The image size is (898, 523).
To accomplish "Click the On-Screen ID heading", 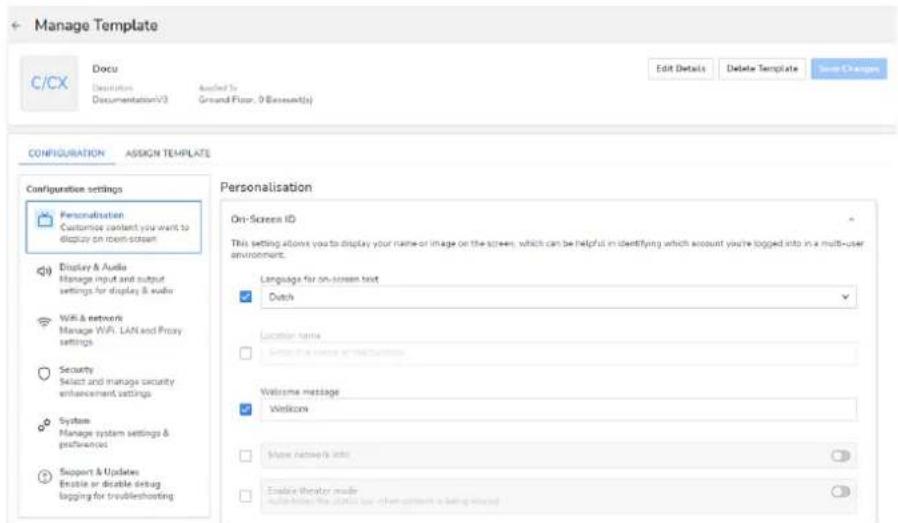I will pos(263,219).
